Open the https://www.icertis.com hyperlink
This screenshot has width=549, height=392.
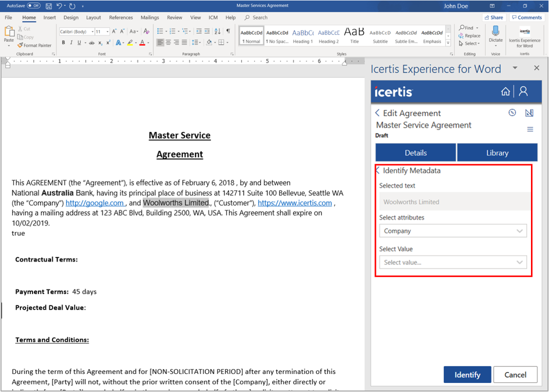pyautogui.click(x=294, y=203)
